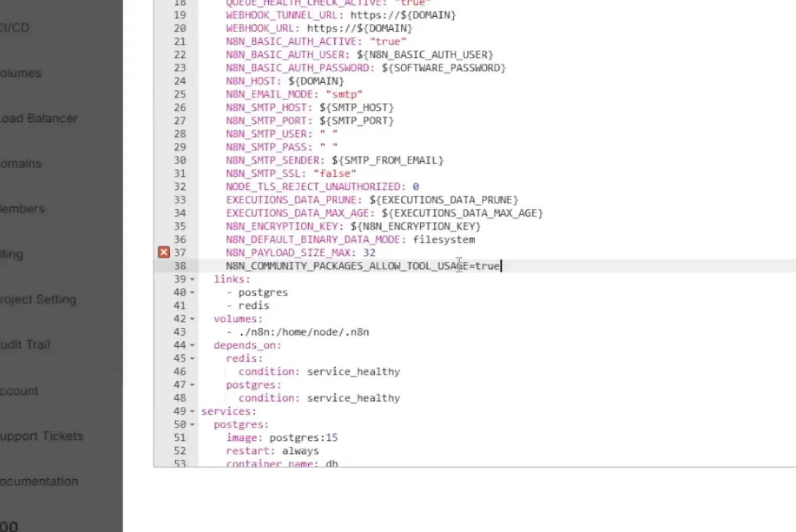796x532 pixels.
Task: Collapse the services block on line 49
Action: 192,411
